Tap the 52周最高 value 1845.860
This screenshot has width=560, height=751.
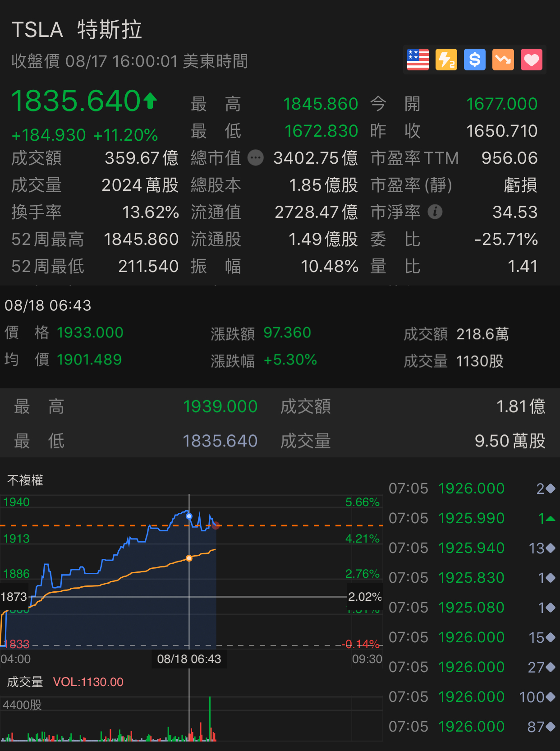[x=141, y=239]
